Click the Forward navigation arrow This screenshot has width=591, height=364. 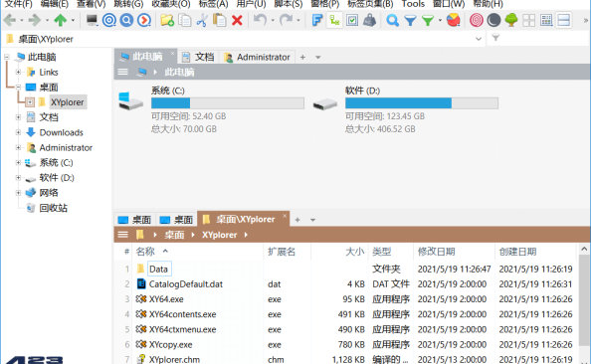point(35,20)
